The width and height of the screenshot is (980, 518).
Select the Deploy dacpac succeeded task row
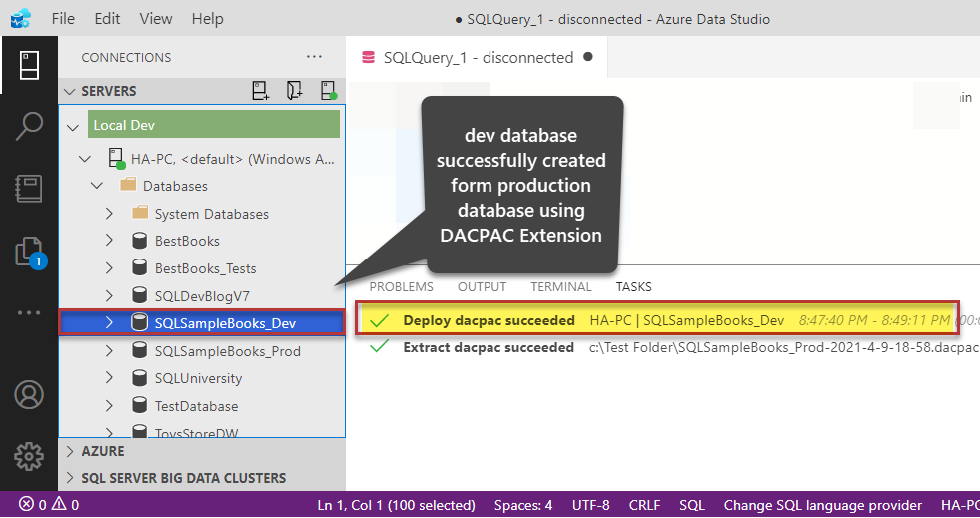pos(656,320)
